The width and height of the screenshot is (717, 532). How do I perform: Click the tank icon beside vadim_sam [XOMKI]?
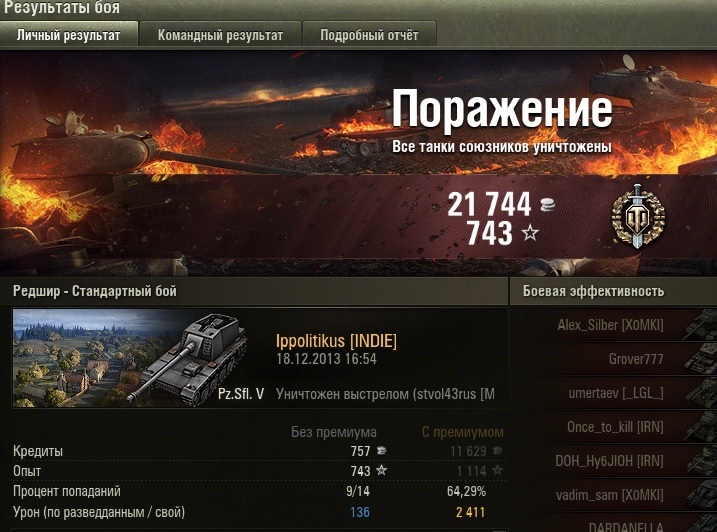point(701,494)
